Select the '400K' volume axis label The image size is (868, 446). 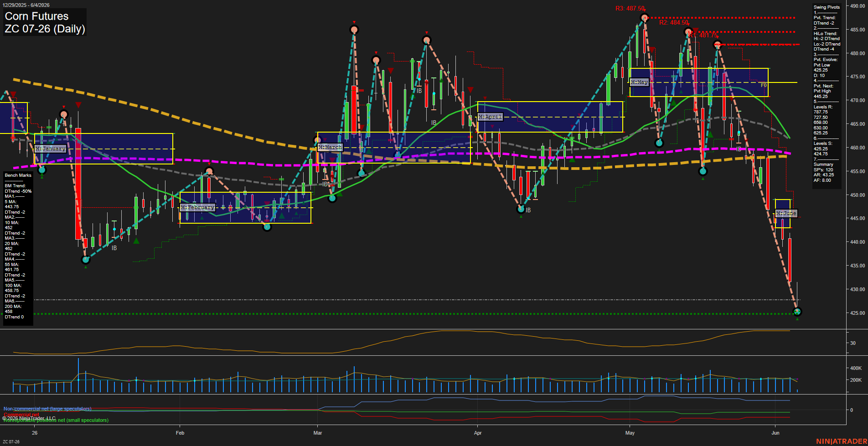click(x=856, y=368)
